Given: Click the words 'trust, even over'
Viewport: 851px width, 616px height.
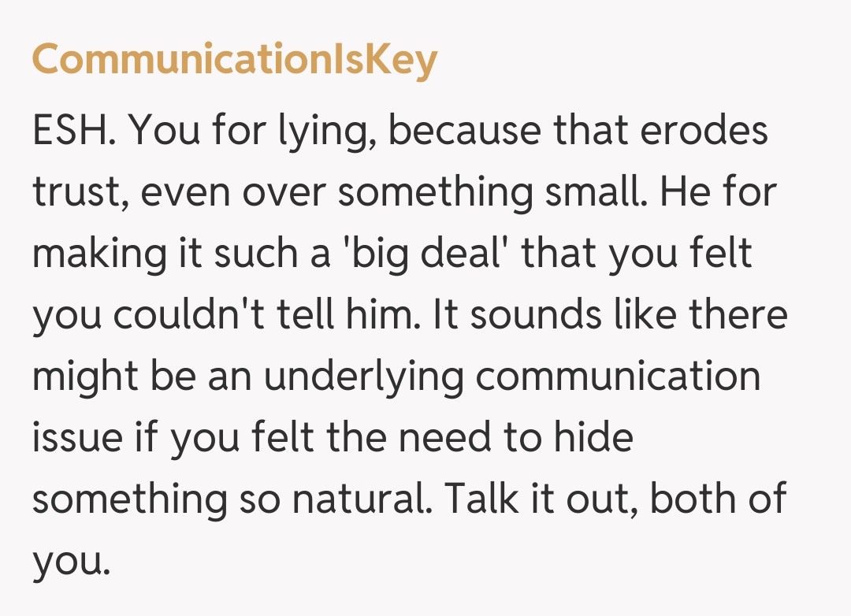Looking at the screenshot, I should (177, 192).
